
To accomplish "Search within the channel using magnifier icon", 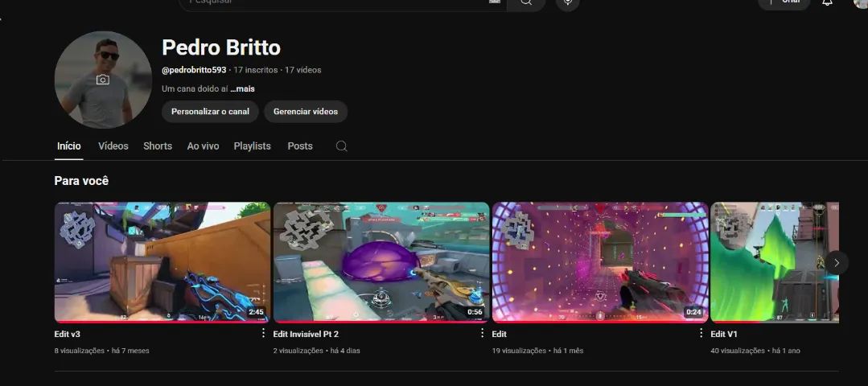I will [342, 146].
